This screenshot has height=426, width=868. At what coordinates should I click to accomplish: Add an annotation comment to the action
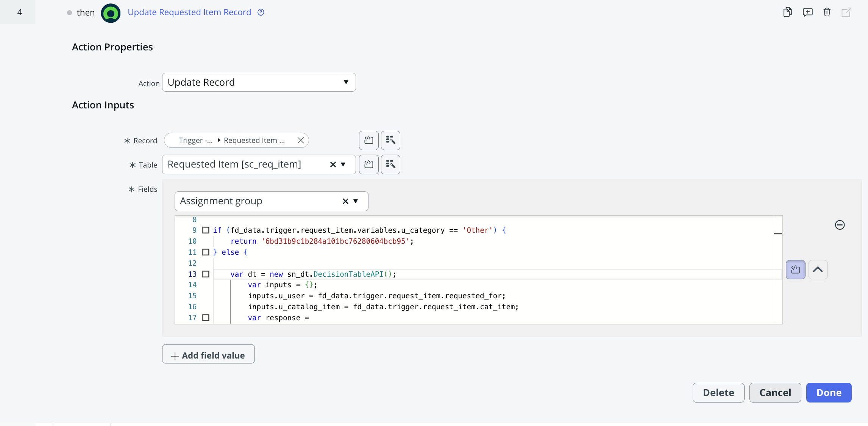(x=807, y=12)
